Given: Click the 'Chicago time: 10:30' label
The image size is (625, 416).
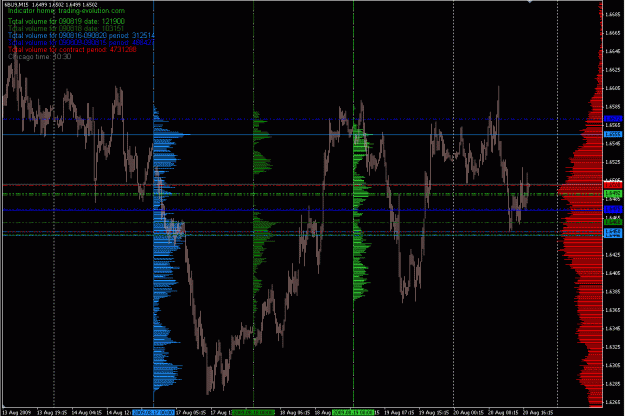Looking at the screenshot, I should point(39,57).
